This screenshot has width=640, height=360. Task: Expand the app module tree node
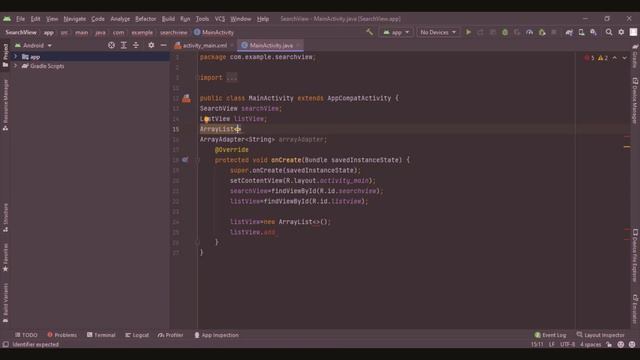[x=16, y=57]
